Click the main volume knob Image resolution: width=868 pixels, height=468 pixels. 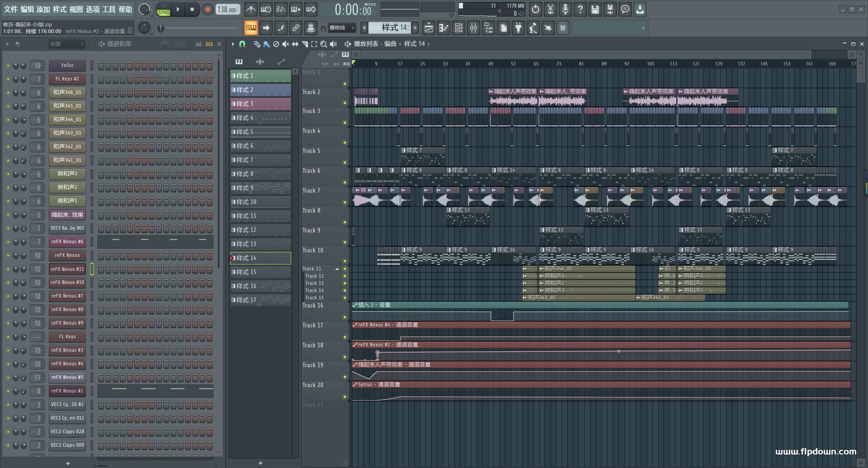pos(144,9)
